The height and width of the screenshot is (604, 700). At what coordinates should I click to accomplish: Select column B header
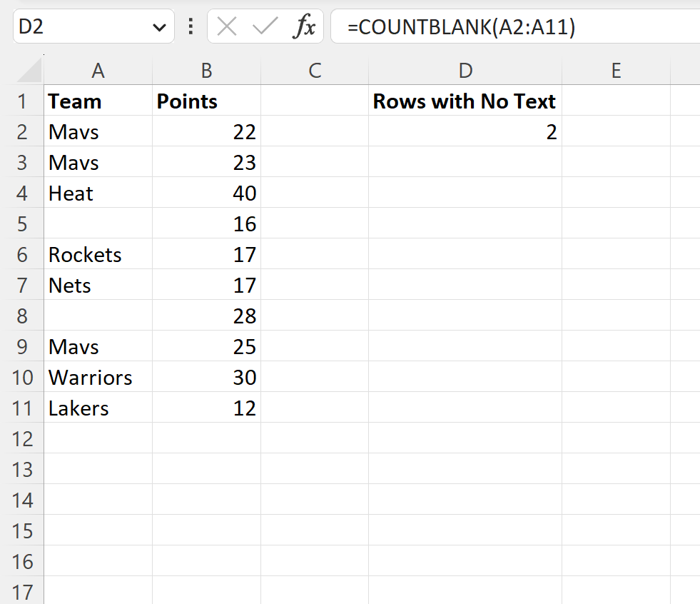point(206,70)
